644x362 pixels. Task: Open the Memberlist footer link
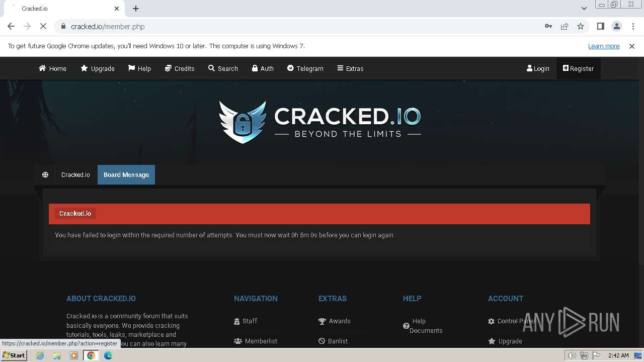pyautogui.click(x=256, y=341)
